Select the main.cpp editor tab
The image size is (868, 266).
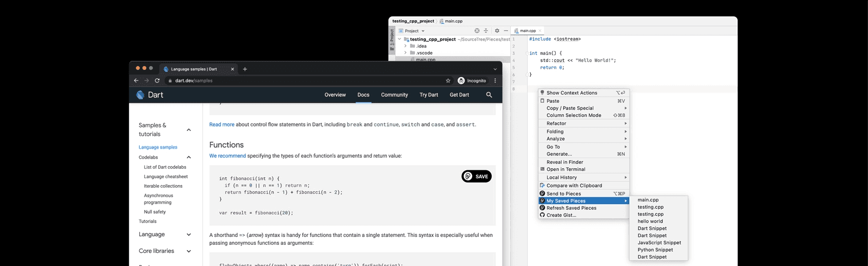pyautogui.click(x=528, y=31)
